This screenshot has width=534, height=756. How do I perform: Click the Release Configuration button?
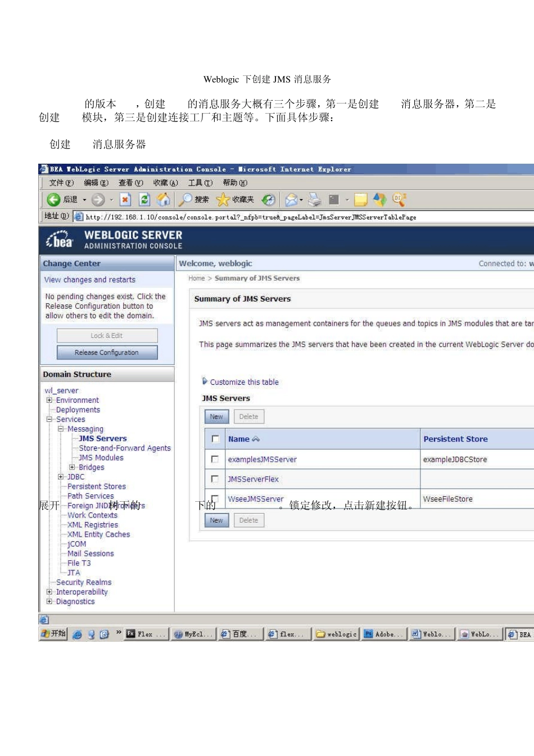coord(107,353)
